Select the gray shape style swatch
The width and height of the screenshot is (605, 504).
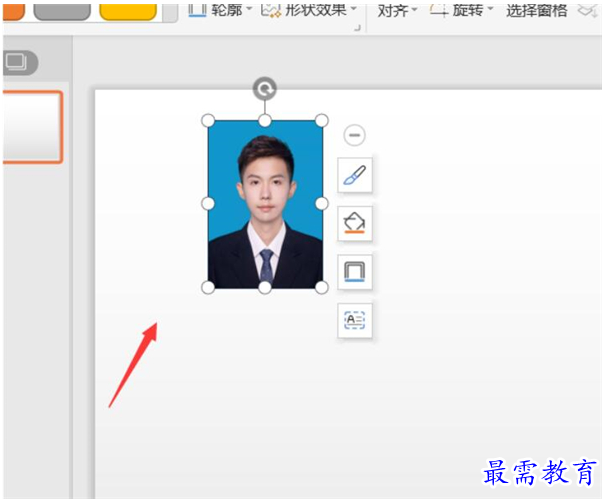[x=62, y=12]
